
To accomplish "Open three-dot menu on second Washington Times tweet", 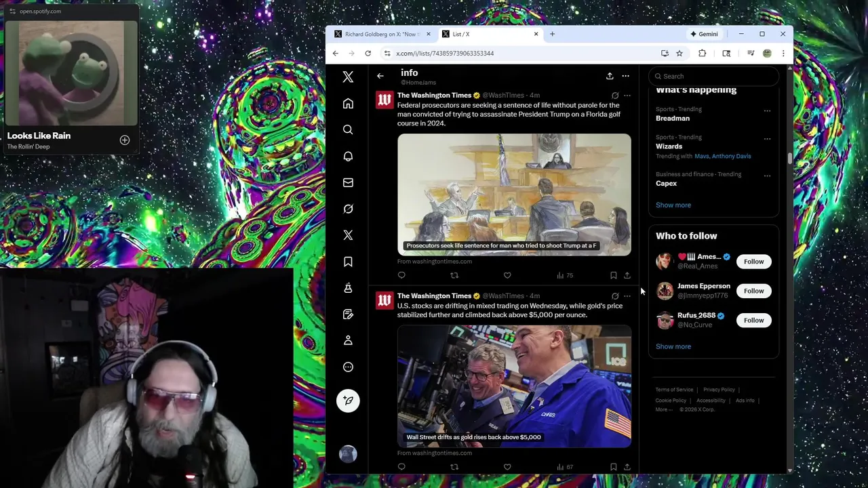I will [627, 296].
